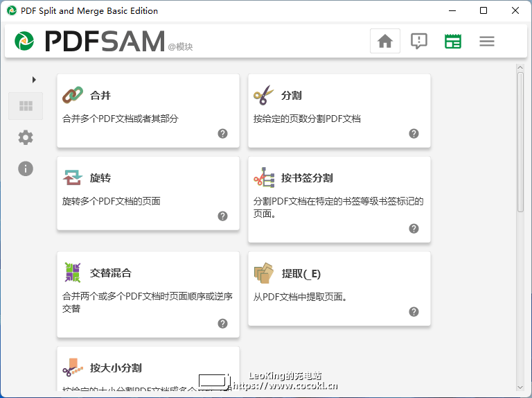Screen dimensions: 532x398
Task: Open the modules grid in sidebar
Action: click(26, 106)
